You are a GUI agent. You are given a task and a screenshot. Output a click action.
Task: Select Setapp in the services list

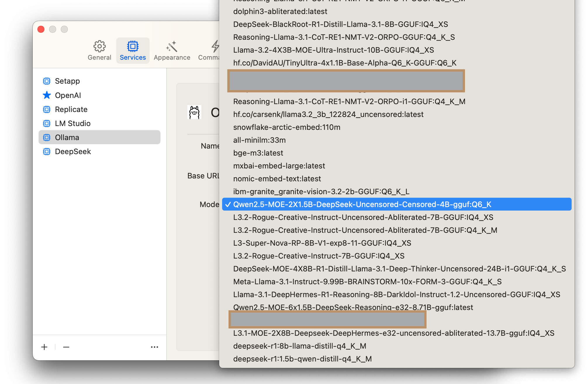coord(99,81)
